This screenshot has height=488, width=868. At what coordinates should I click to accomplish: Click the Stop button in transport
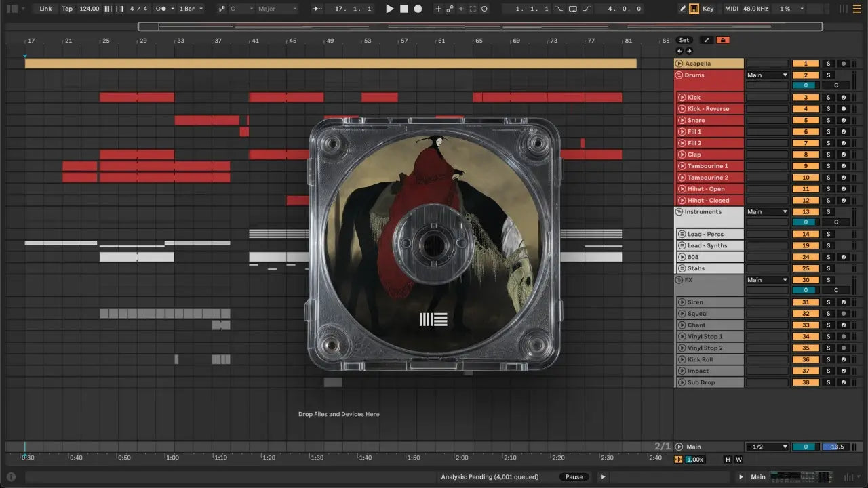click(403, 9)
